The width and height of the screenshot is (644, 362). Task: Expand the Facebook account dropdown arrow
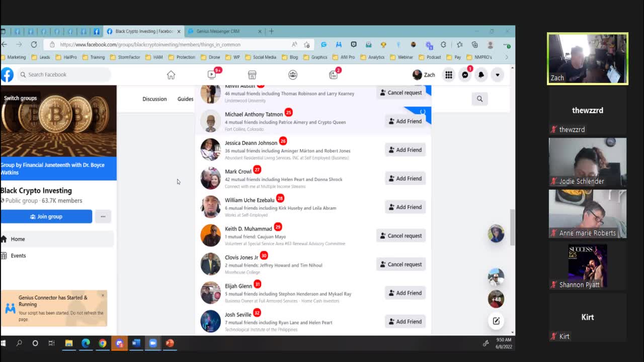click(497, 75)
